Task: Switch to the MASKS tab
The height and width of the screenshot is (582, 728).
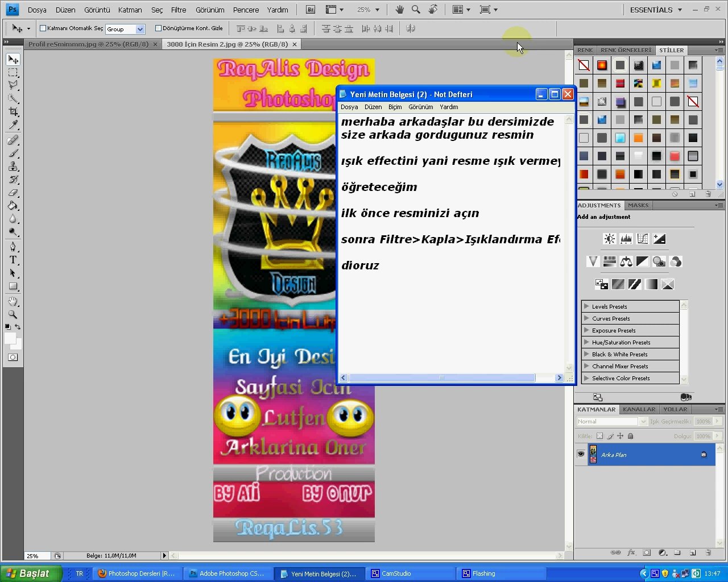Action: tap(638, 205)
